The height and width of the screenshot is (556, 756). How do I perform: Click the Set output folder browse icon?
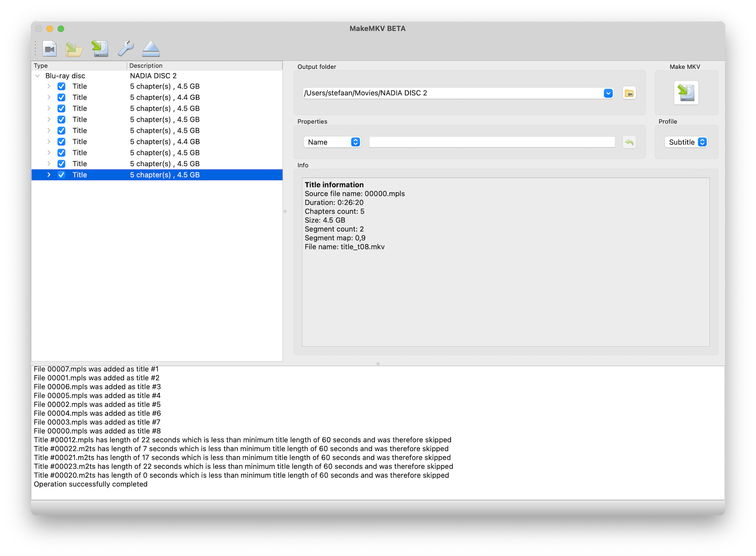(x=629, y=93)
